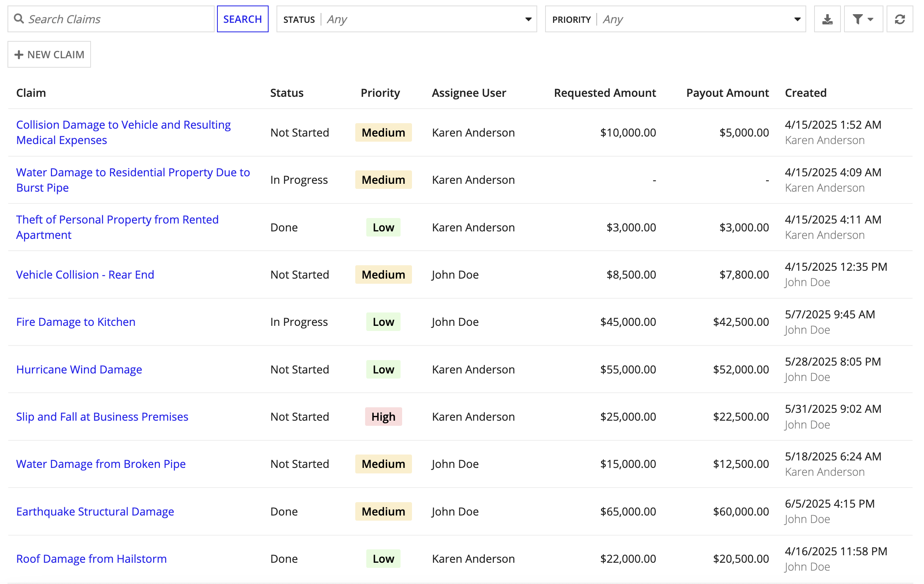Click the NEW CLAIM button
This screenshot has width=924, height=584.
(x=49, y=54)
